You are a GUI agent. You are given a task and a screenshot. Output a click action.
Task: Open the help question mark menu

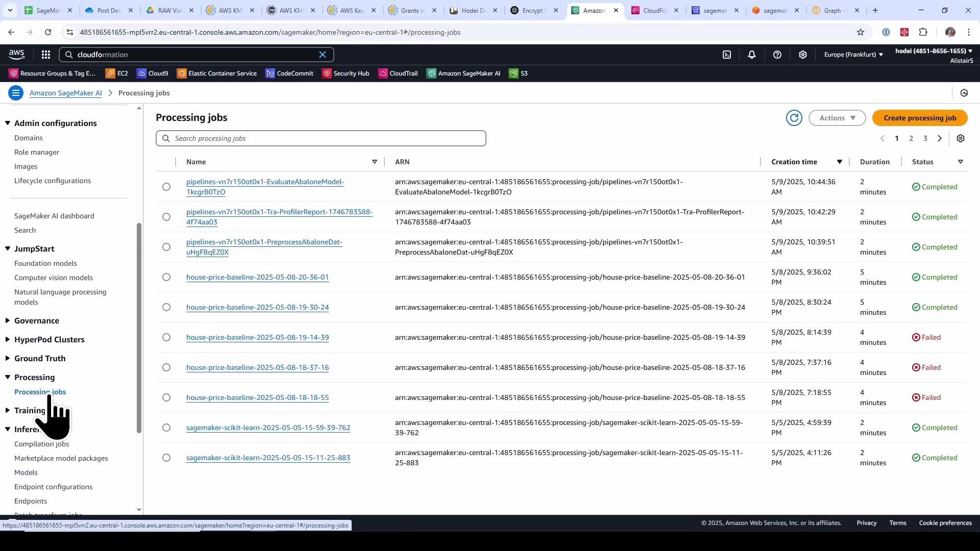[777, 55]
